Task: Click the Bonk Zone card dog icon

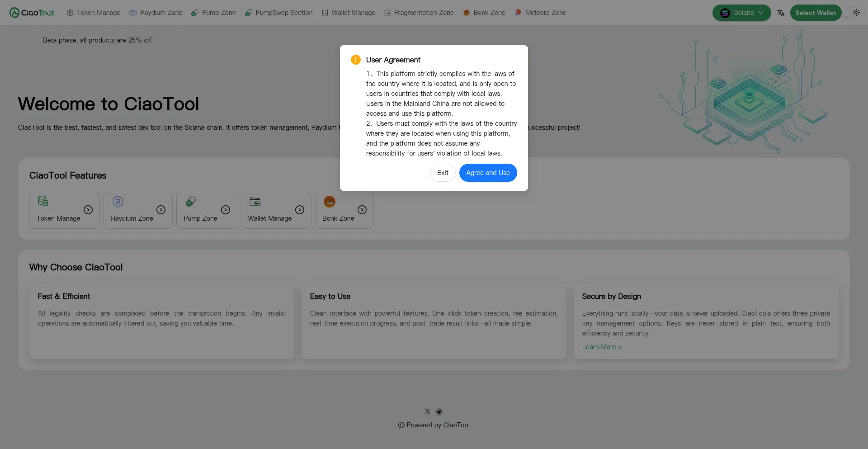Action: pos(330,201)
